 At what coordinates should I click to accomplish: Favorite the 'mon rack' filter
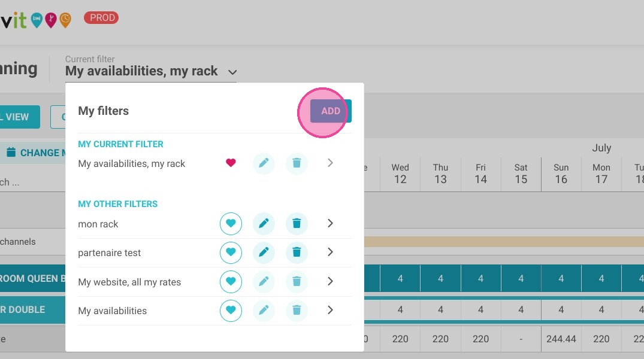coord(231,224)
